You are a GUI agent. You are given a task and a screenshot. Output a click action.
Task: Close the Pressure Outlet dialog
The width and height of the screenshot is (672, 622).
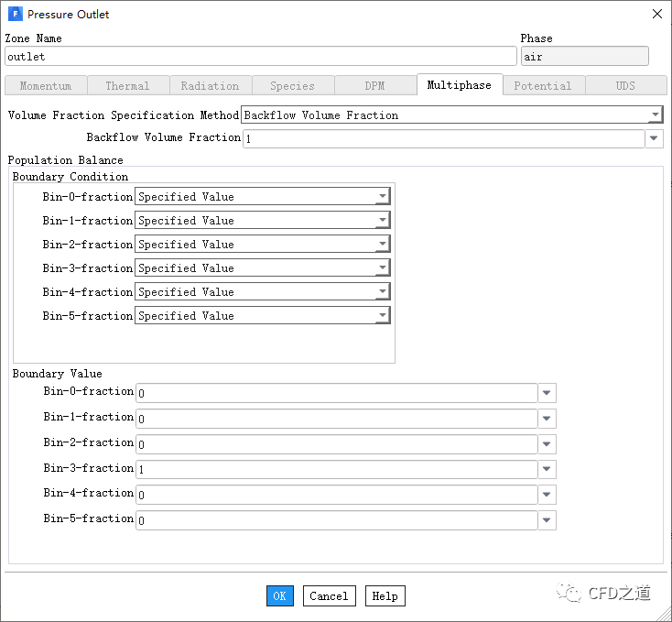pos(656,15)
